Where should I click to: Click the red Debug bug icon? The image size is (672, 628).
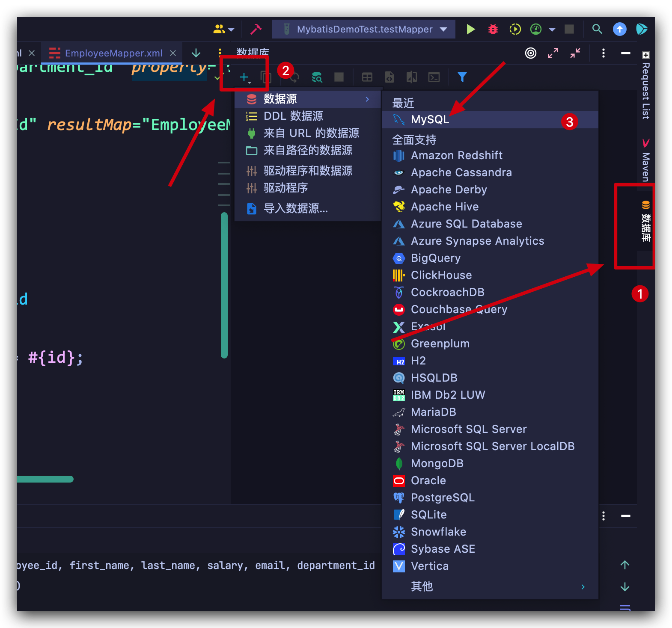pos(493,29)
